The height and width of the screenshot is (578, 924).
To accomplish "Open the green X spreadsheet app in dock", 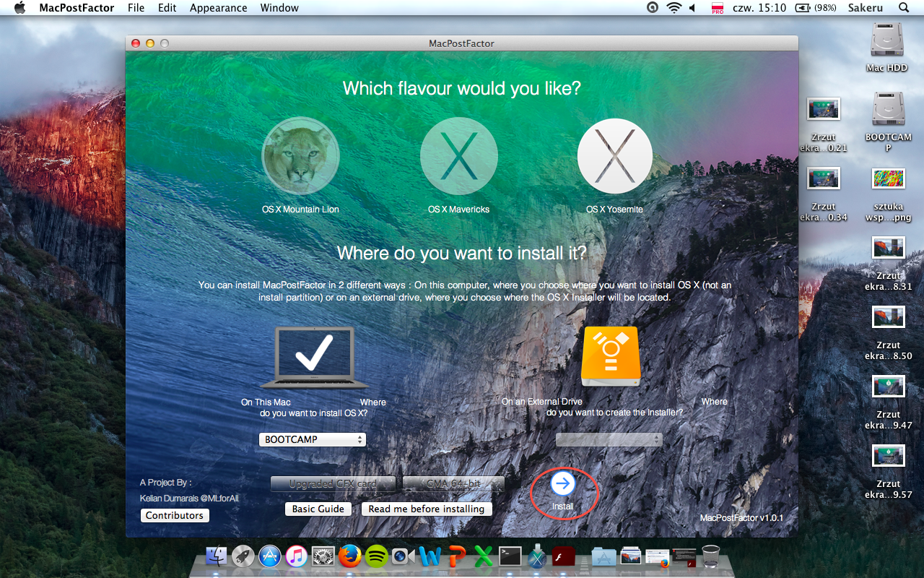I will tap(483, 556).
